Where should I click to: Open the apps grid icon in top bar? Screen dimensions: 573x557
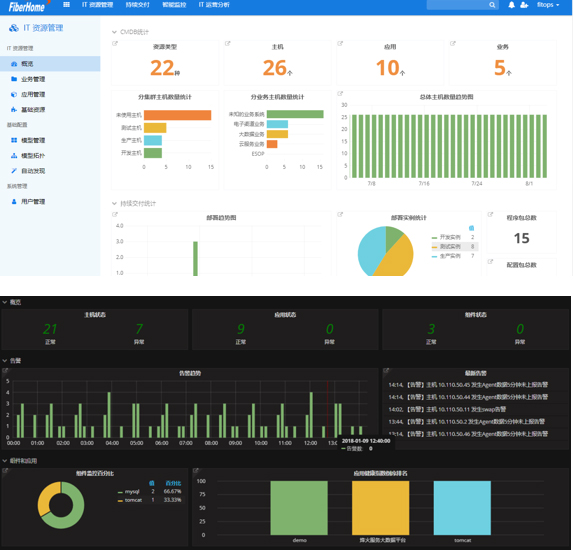click(66, 5)
